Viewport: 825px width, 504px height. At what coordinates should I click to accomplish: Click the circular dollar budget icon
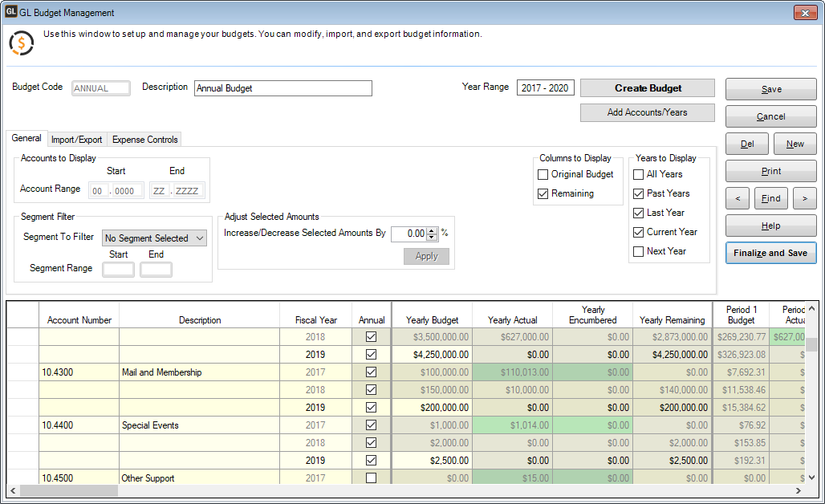tap(22, 41)
